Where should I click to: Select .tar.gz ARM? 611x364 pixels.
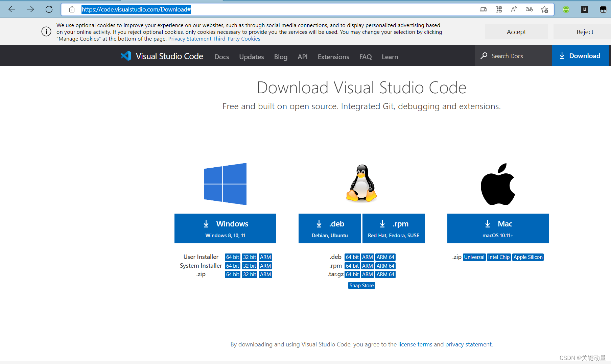pos(368,274)
